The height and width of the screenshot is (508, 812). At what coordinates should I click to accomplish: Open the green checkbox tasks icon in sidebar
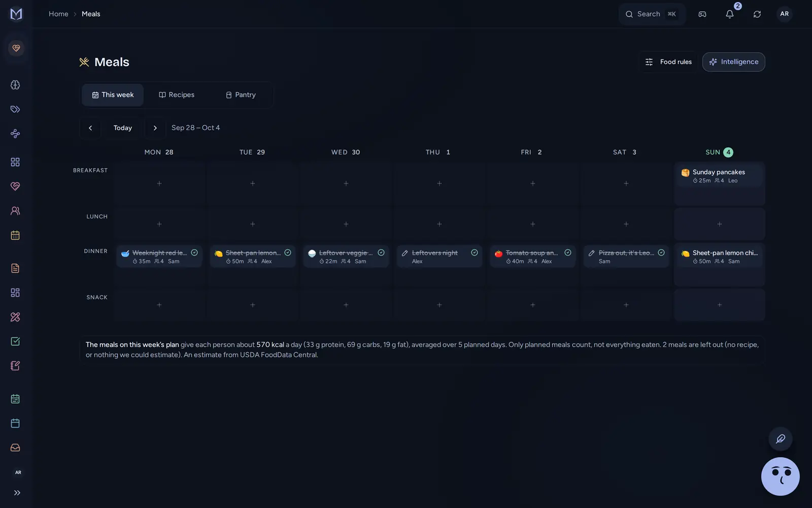pyautogui.click(x=15, y=341)
